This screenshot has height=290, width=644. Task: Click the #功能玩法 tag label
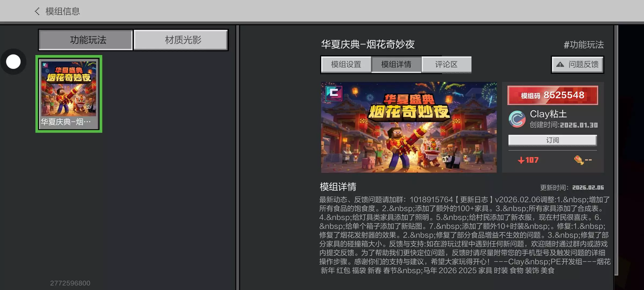point(584,45)
